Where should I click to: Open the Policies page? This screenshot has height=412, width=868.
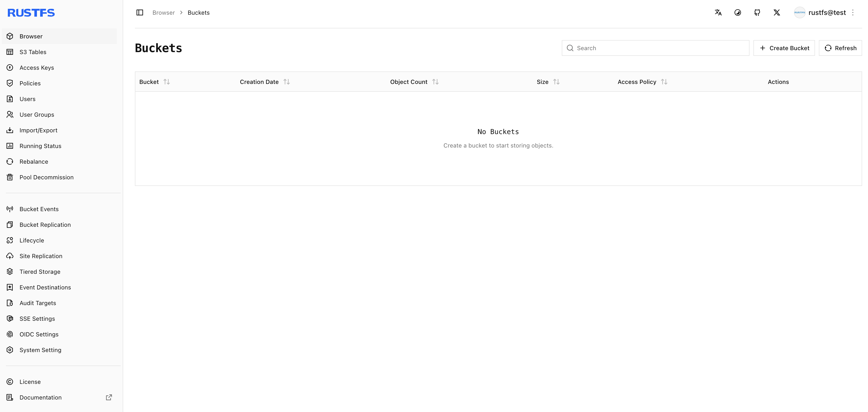[x=59, y=83]
